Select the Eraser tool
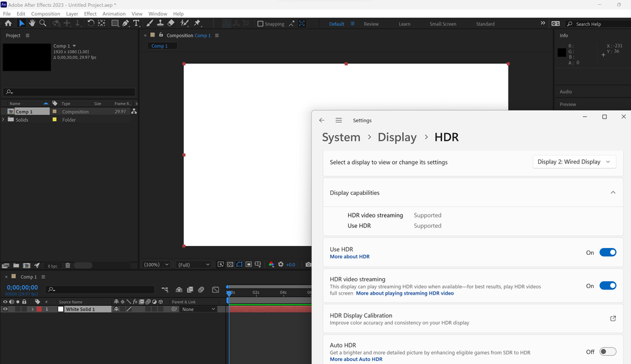Image resolution: width=631 pixels, height=364 pixels. point(171,23)
